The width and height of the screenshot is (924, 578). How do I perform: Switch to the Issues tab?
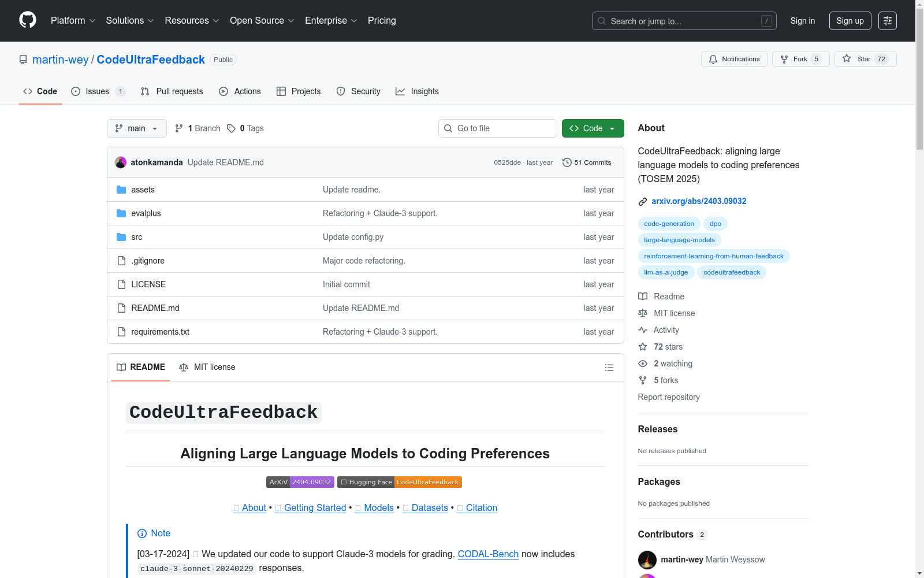98,91
